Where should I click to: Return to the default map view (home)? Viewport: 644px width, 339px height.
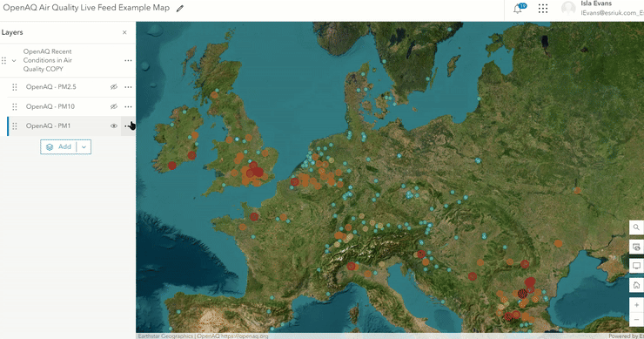pyautogui.click(x=636, y=285)
